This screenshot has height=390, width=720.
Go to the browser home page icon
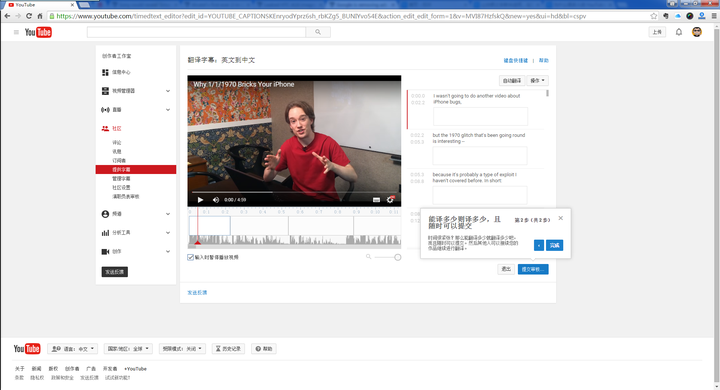click(x=40, y=16)
